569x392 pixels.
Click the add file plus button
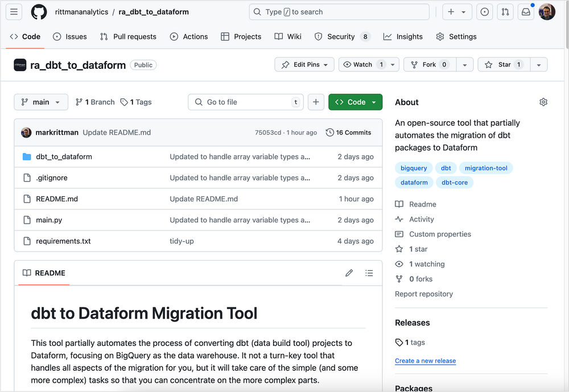click(x=316, y=102)
